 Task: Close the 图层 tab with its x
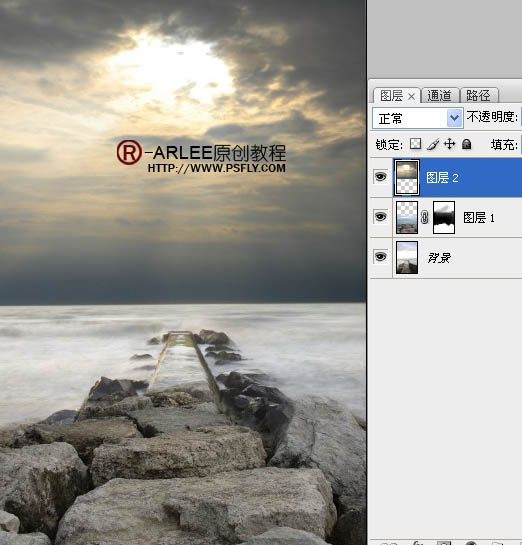click(411, 96)
